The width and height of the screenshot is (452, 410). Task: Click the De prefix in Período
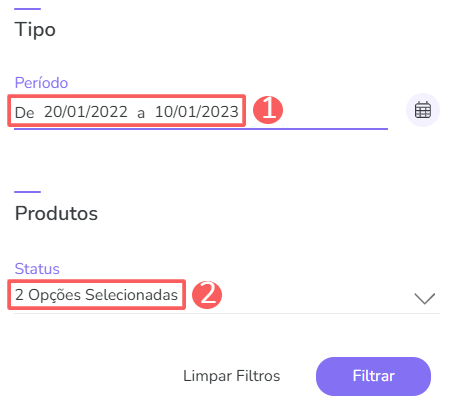[24, 113]
